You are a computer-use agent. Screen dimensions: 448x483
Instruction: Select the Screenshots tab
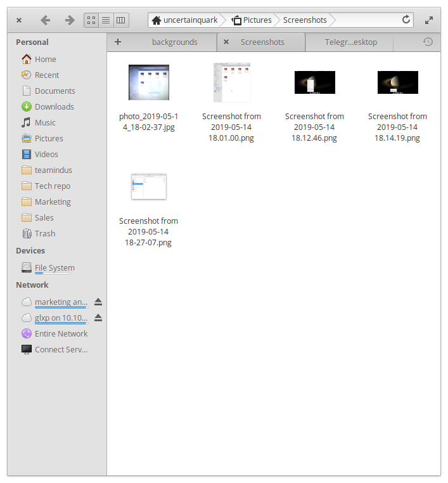point(262,42)
